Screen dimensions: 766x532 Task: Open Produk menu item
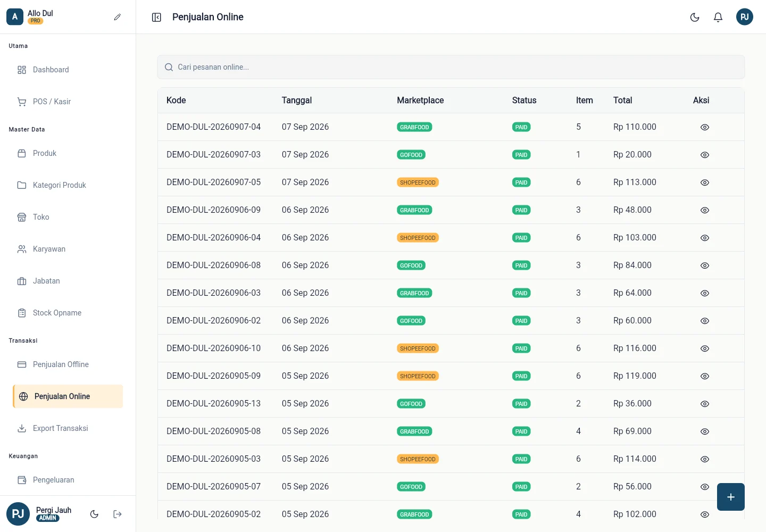pos(68,153)
